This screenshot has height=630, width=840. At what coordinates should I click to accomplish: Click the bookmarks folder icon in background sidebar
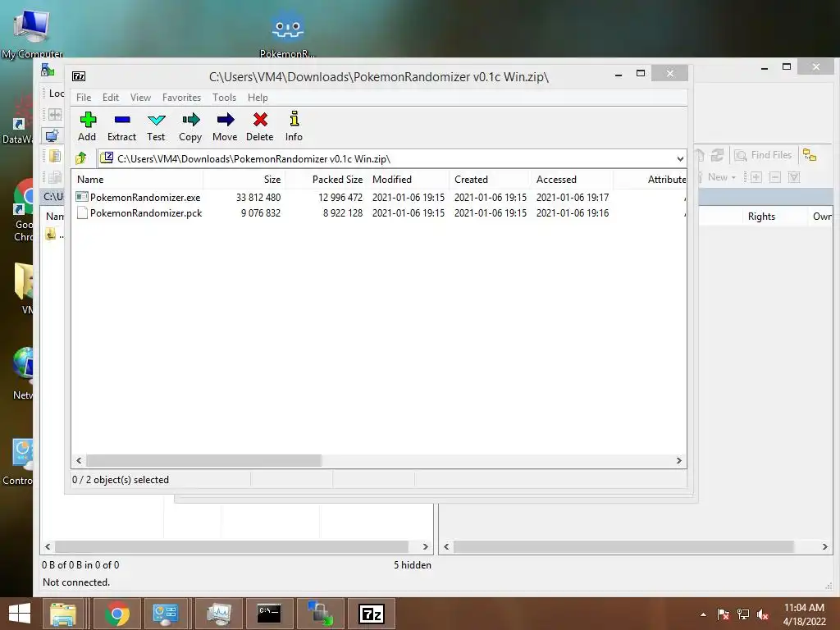coord(54,156)
